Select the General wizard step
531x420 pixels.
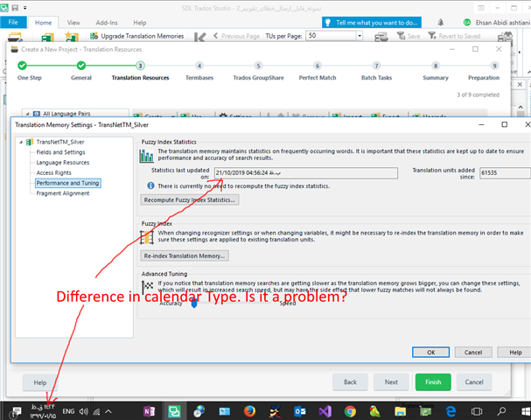tap(81, 71)
